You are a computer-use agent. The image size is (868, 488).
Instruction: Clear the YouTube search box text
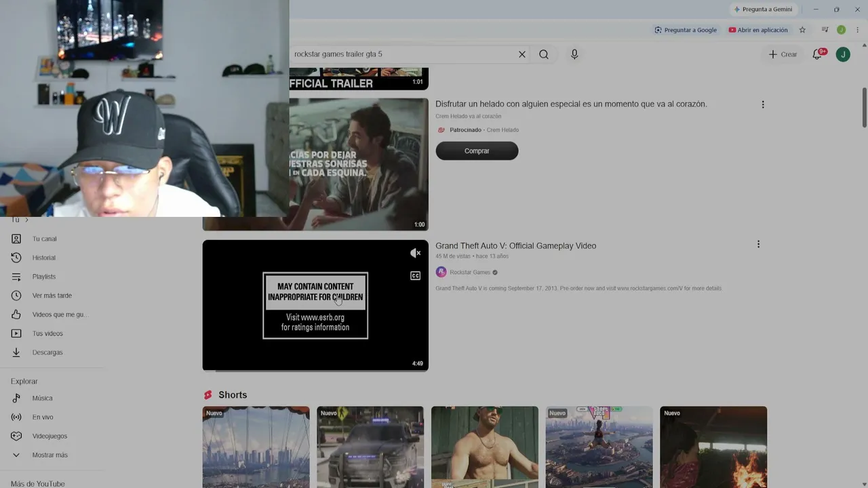click(522, 54)
